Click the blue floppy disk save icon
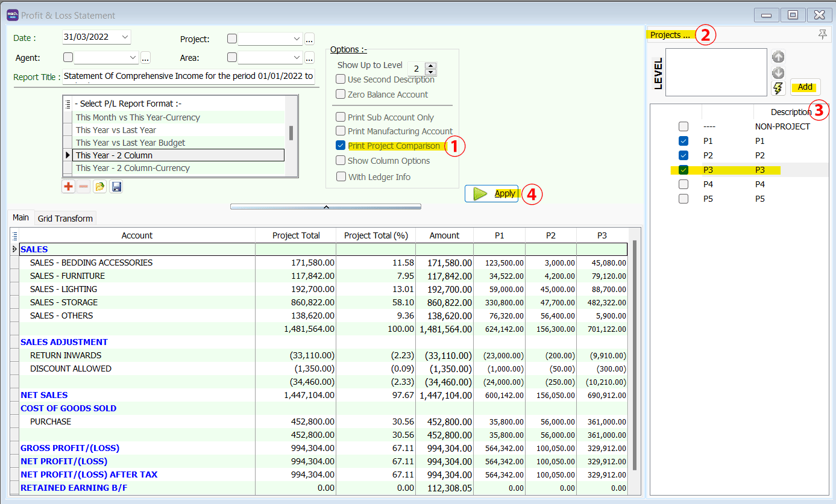This screenshot has width=836, height=504. [x=116, y=187]
